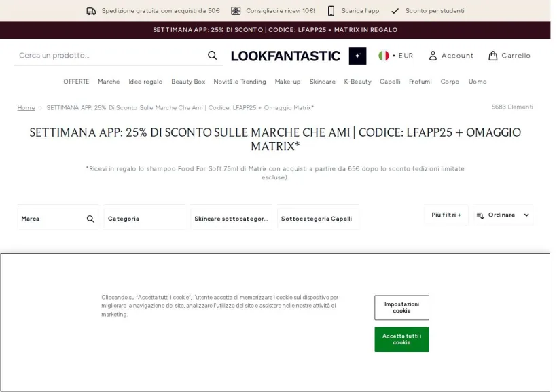Open the Make-up menu
Viewport: 557px width, 392px height.
coord(288,82)
